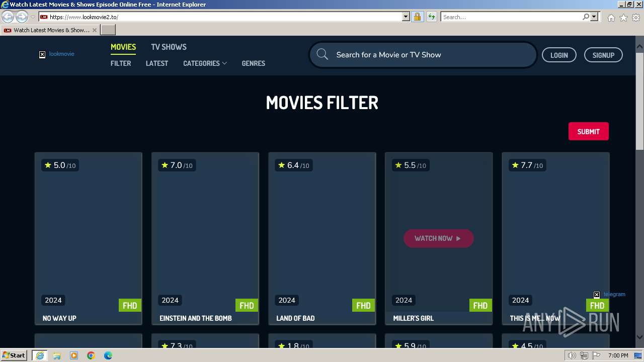
Task: Click the 7:00 PM clock
Action: click(x=618, y=355)
